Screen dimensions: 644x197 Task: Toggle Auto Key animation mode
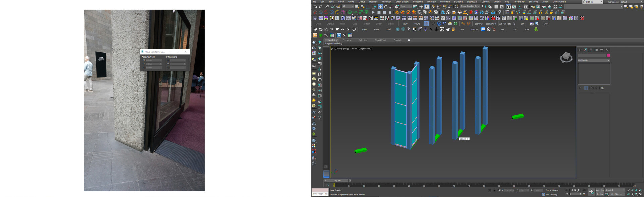click(x=600, y=190)
